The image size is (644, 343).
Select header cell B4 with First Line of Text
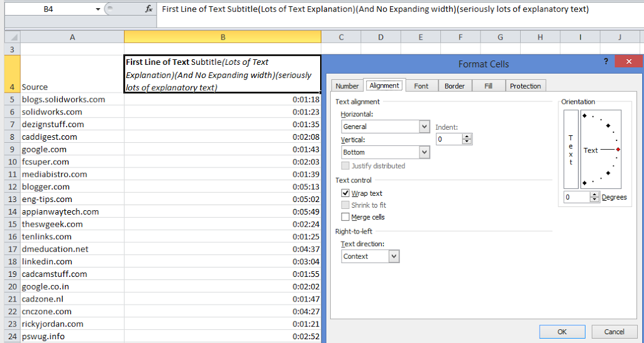[223, 74]
